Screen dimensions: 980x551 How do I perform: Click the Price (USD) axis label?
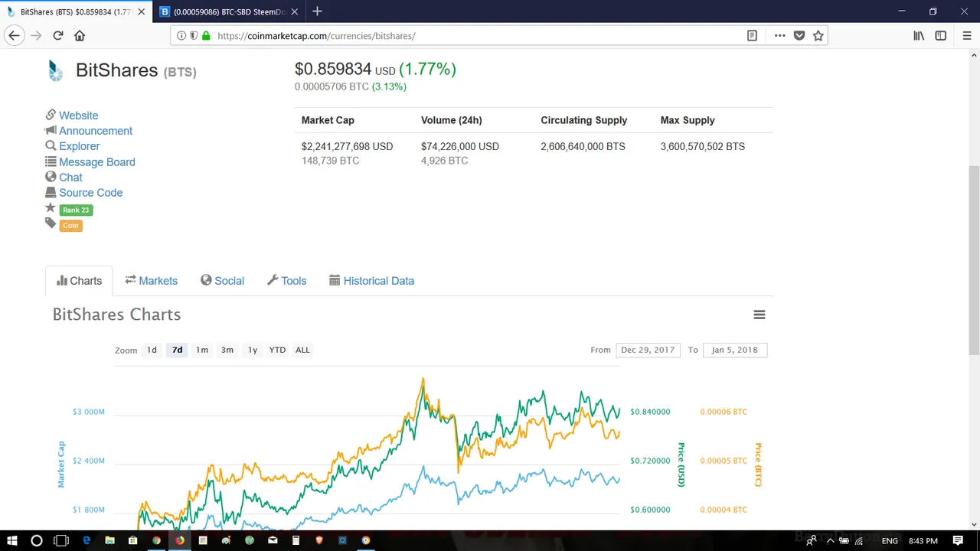point(681,465)
